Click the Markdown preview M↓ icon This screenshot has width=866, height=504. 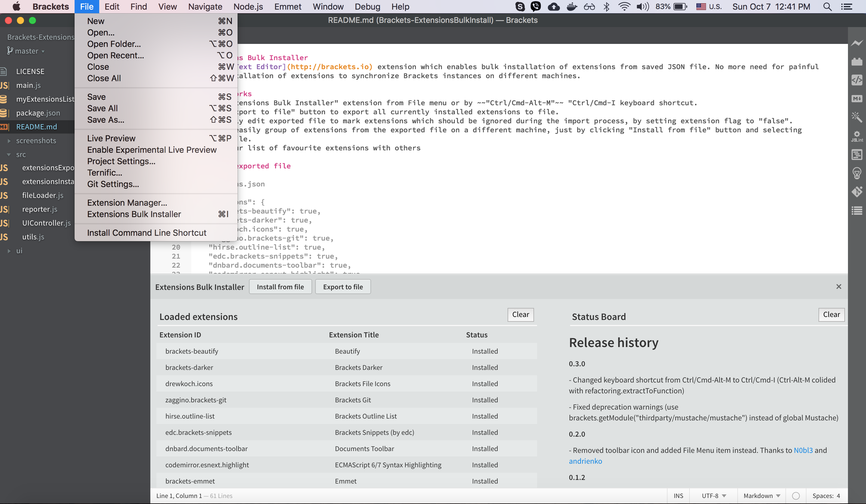click(x=857, y=99)
